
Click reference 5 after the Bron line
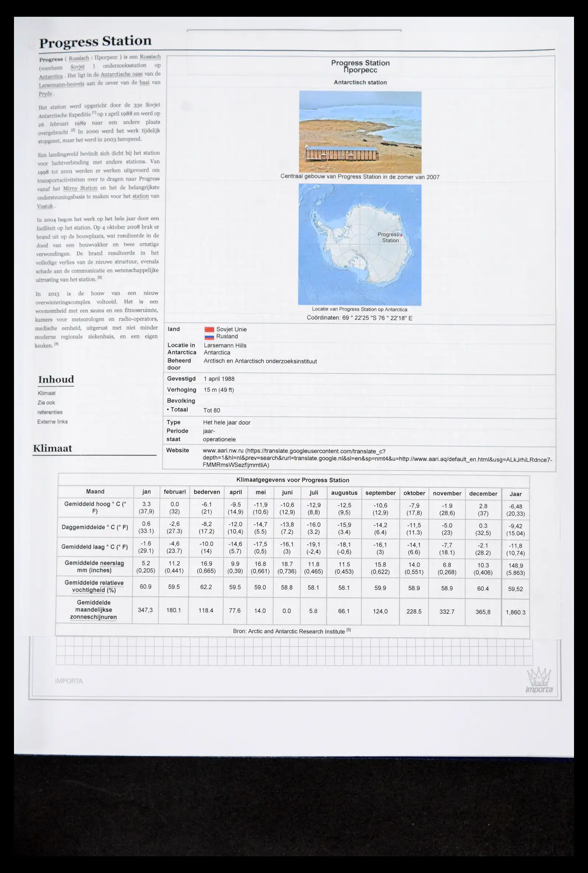click(x=348, y=630)
